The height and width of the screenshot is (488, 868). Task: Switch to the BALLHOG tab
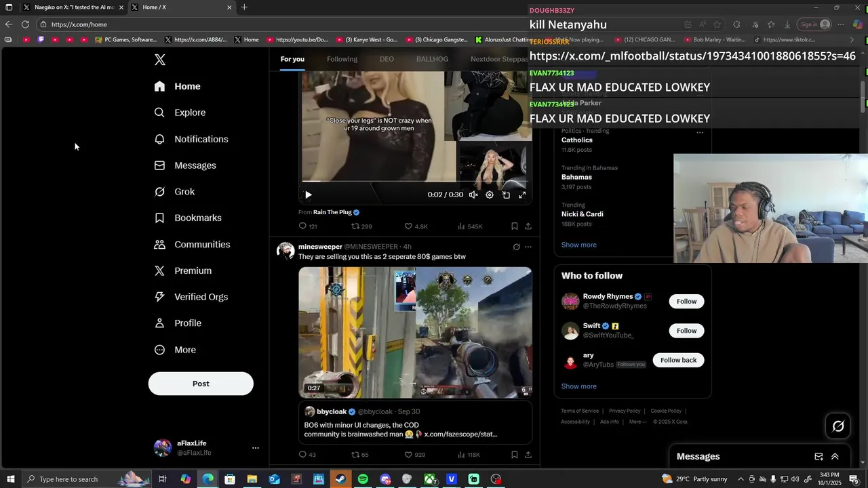(x=432, y=59)
